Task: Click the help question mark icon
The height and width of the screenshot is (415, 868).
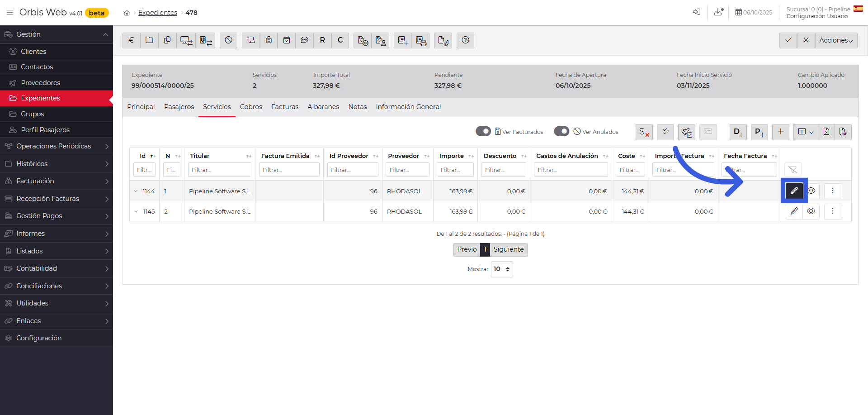Action: (x=465, y=40)
